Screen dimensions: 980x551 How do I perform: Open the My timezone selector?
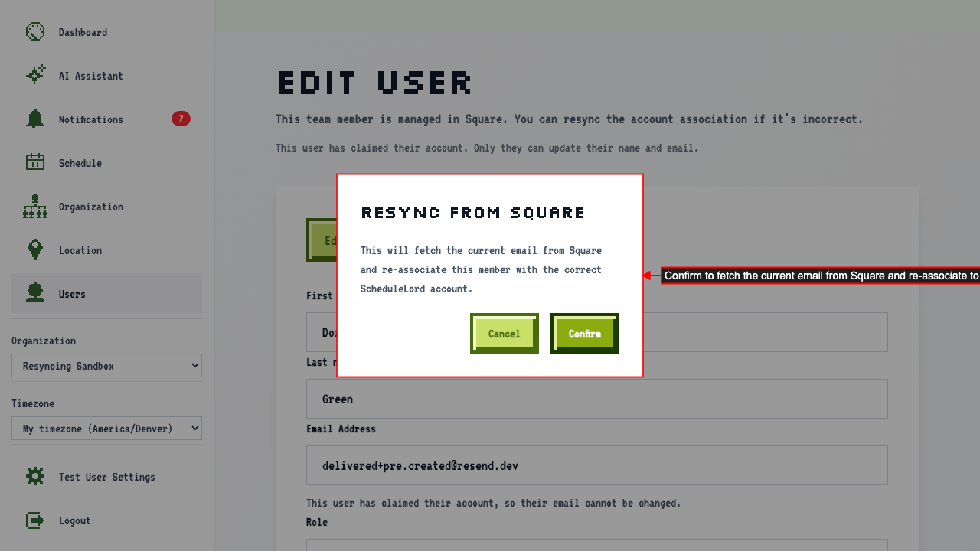106,429
